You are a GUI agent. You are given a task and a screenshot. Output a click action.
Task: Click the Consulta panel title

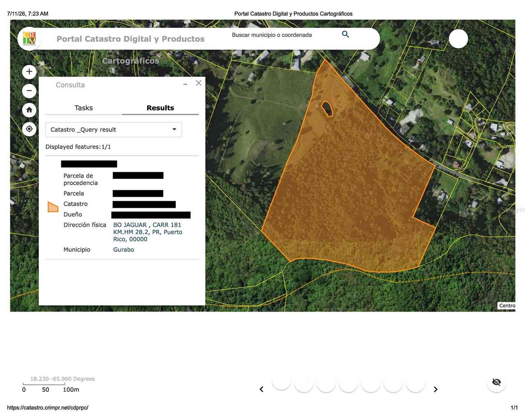tap(70, 85)
